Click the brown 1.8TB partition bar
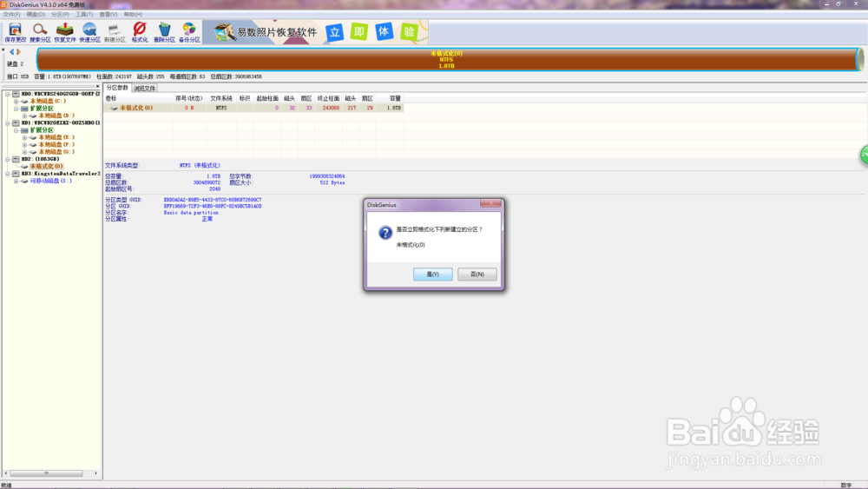The width and height of the screenshot is (868, 489). pos(447,59)
